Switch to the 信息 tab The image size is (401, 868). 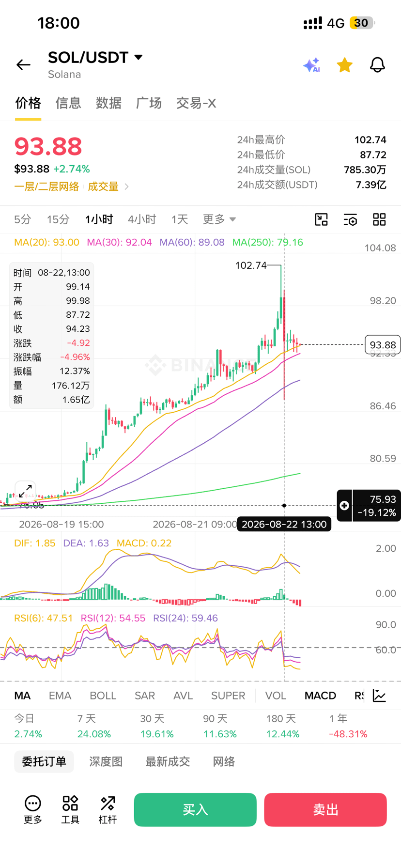pos(68,103)
